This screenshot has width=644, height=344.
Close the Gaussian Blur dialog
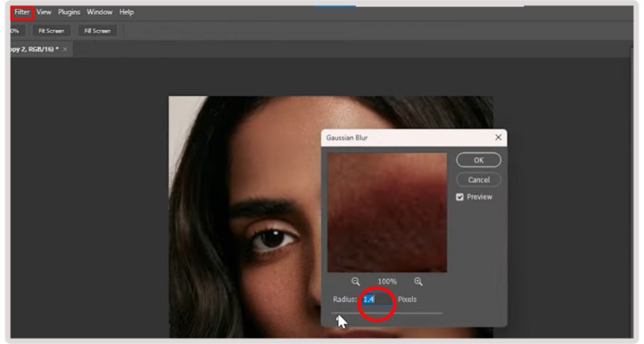click(x=498, y=137)
